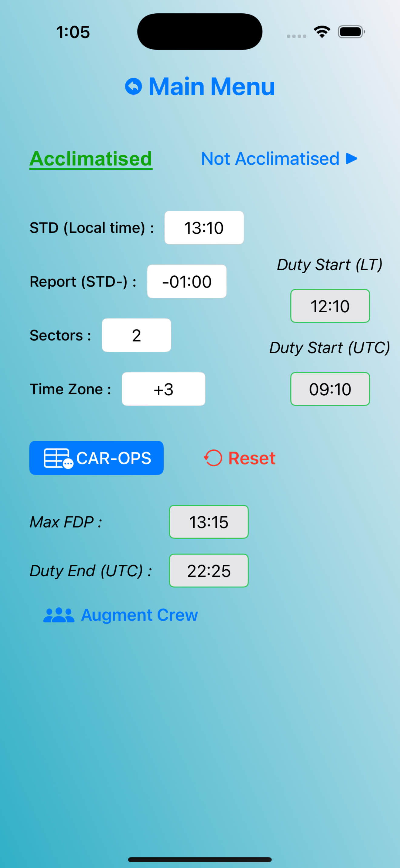This screenshot has height=868, width=400.
Task: Tap the back arrow icon beside Main Menu
Action: tap(133, 87)
